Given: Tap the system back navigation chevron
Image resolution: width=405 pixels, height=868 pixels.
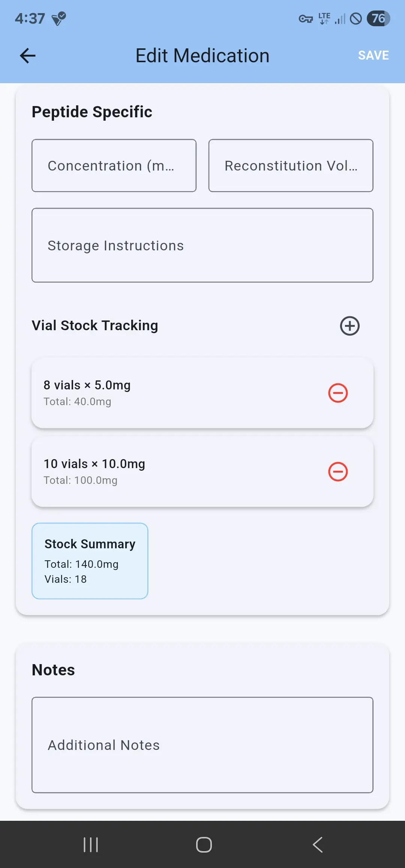Looking at the screenshot, I should coord(317,844).
